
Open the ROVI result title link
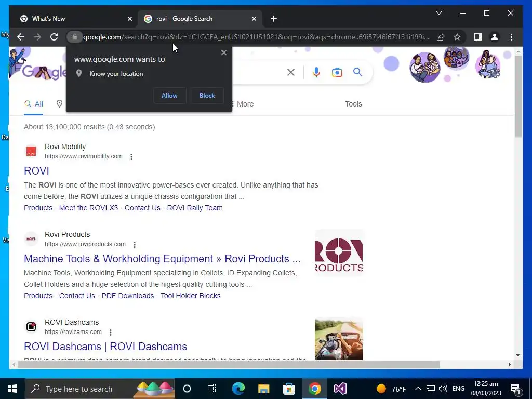coord(37,170)
